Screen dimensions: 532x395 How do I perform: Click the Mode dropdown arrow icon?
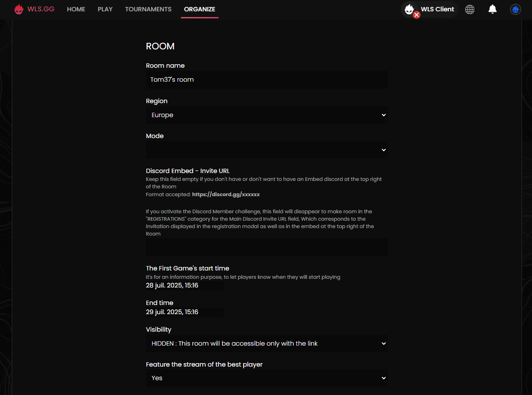(x=383, y=150)
